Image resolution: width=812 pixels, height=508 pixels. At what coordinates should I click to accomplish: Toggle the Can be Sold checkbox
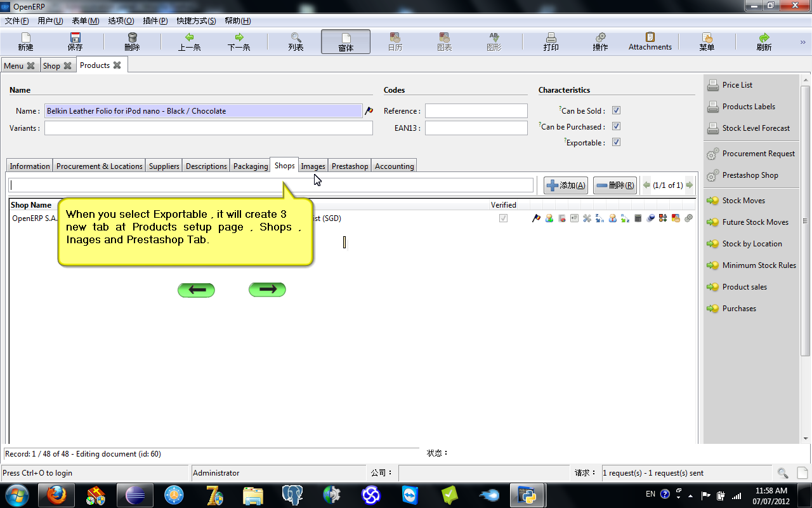coord(616,110)
